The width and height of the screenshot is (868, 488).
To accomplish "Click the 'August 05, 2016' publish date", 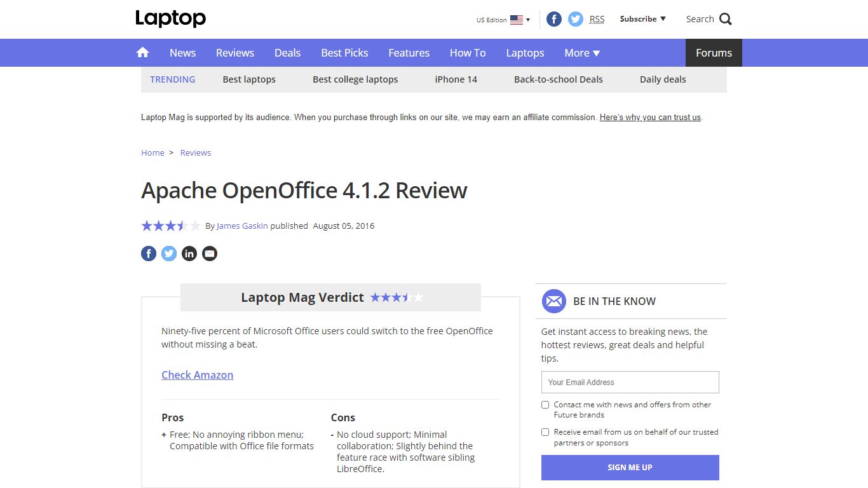I will 344,226.
